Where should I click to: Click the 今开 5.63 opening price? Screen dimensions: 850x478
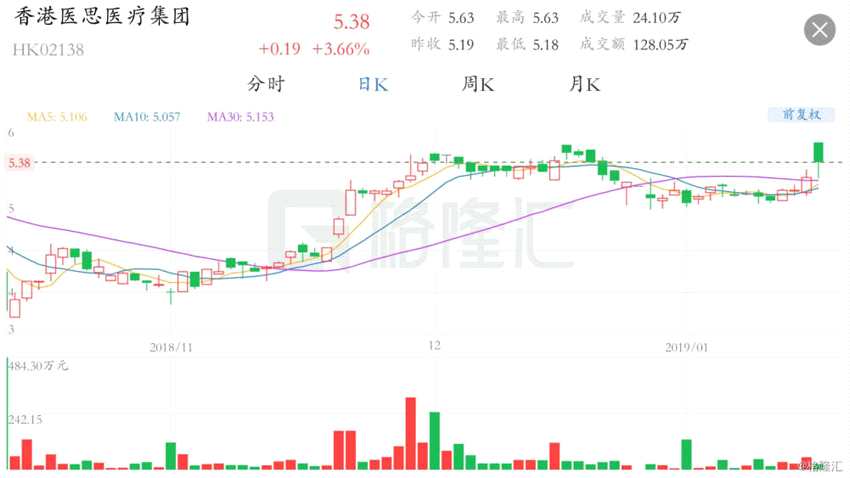point(442,17)
